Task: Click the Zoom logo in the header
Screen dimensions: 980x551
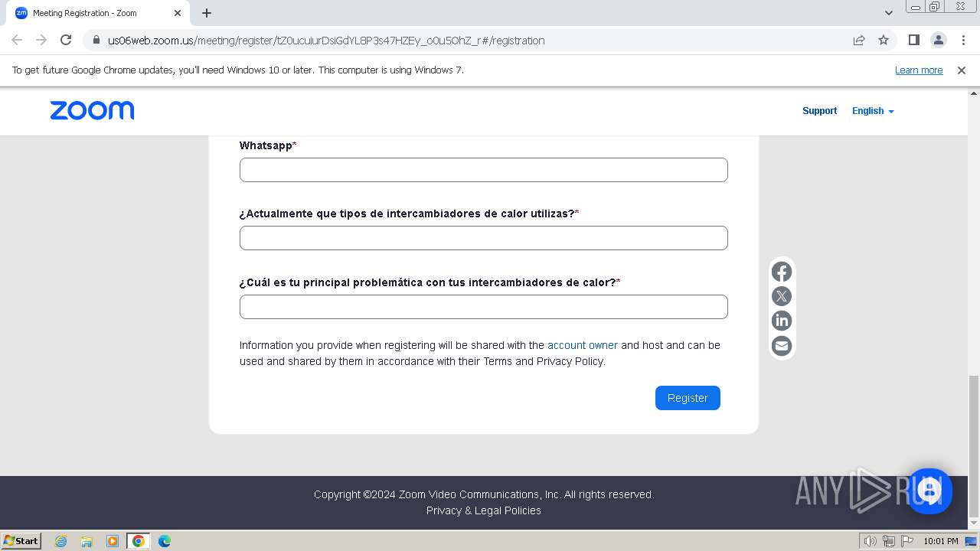Action: coord(92,110)
